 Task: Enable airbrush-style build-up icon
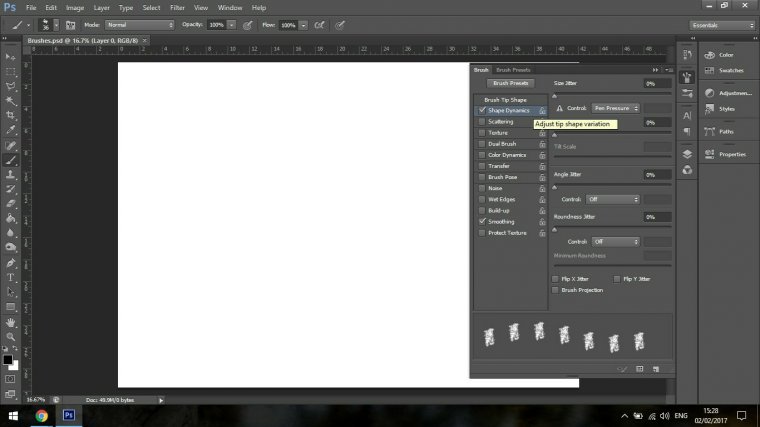tap(319, 25)
